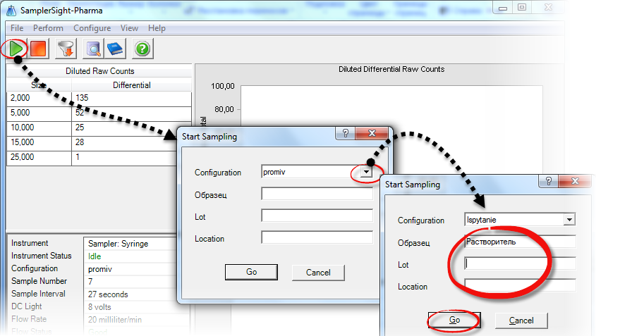Click the 20 milliliter/min flow rate value
This screenshot has height=336, width=644.
click(x=114, y=320)
